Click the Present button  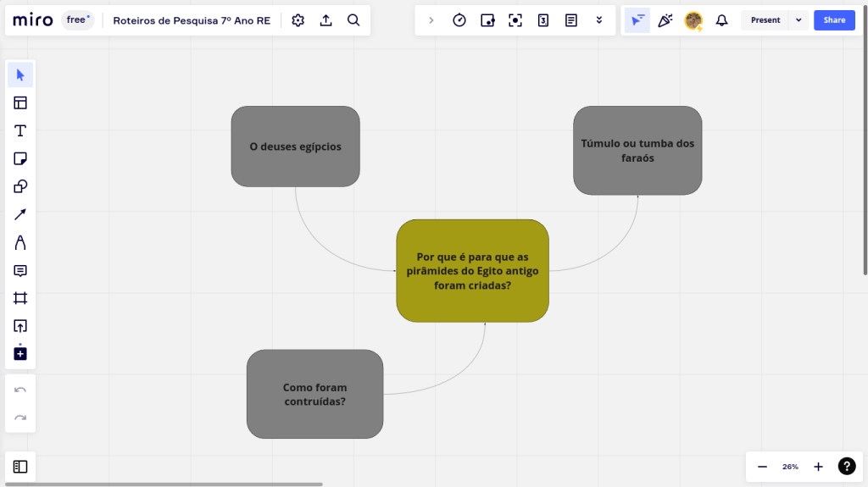[x=765, y=20]
